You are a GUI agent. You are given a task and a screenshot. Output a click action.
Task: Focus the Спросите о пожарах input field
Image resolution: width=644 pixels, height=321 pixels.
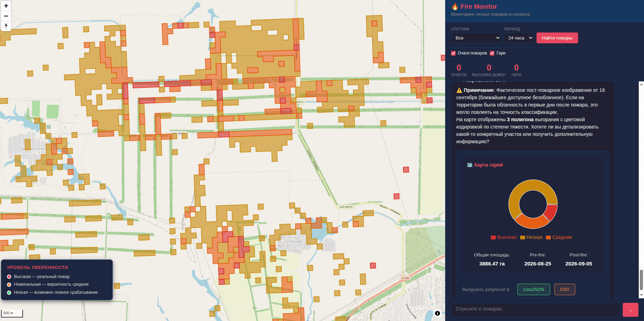536,310
